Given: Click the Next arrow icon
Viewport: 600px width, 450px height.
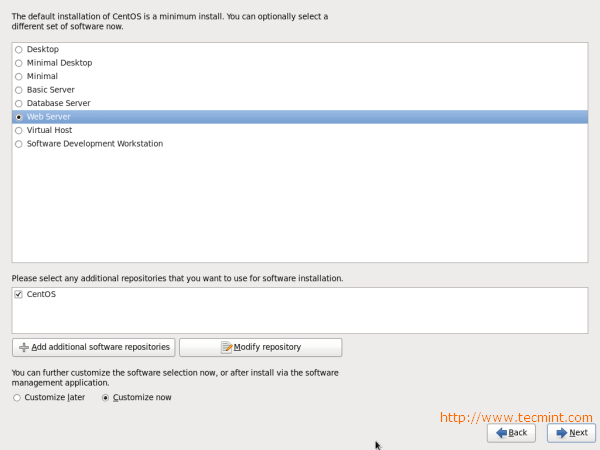Looking at the screenshot, I should pos(562,432).
